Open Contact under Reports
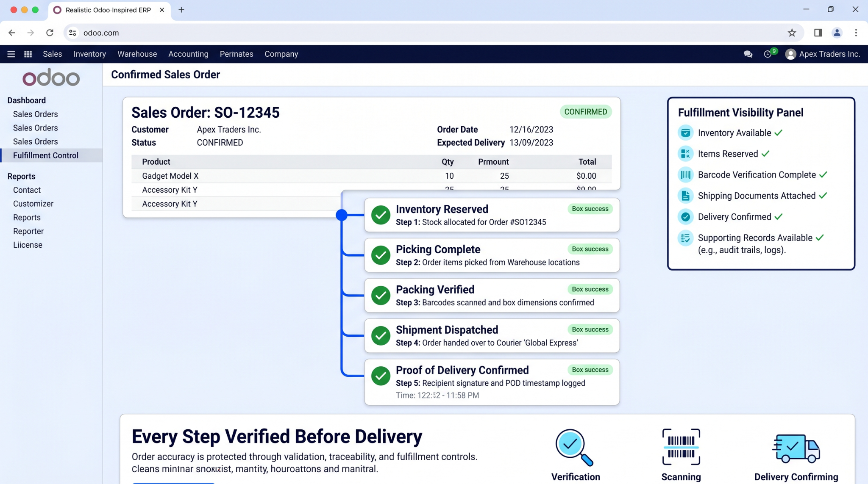 click(27, 190)
